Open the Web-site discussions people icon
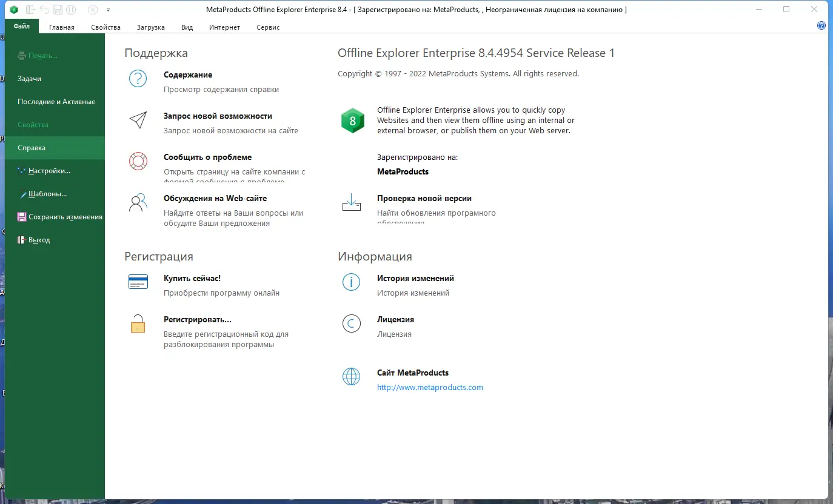833x504 pixels. pos(138,202)
